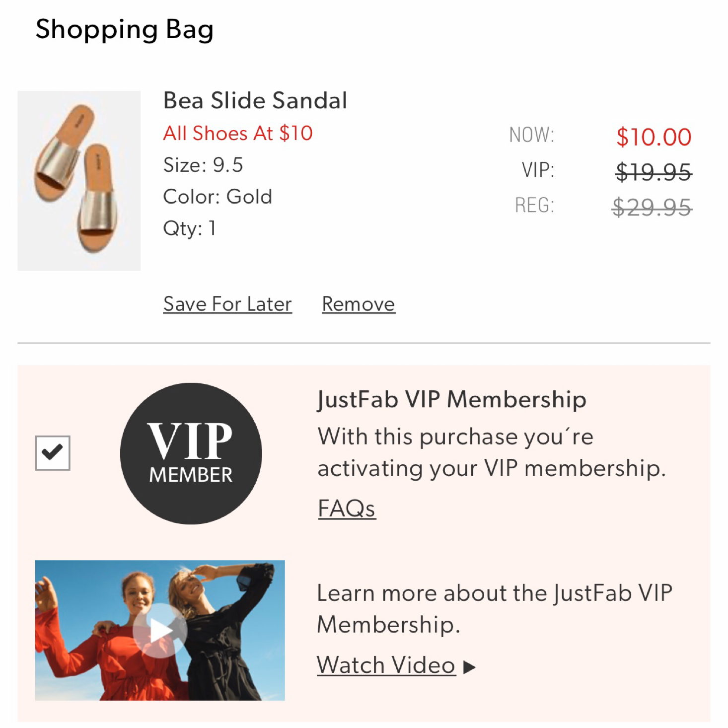This screenshot has height=728, width=728.
Task: Click the VIP Member badge icon
Action: click(x=191, y=453)
